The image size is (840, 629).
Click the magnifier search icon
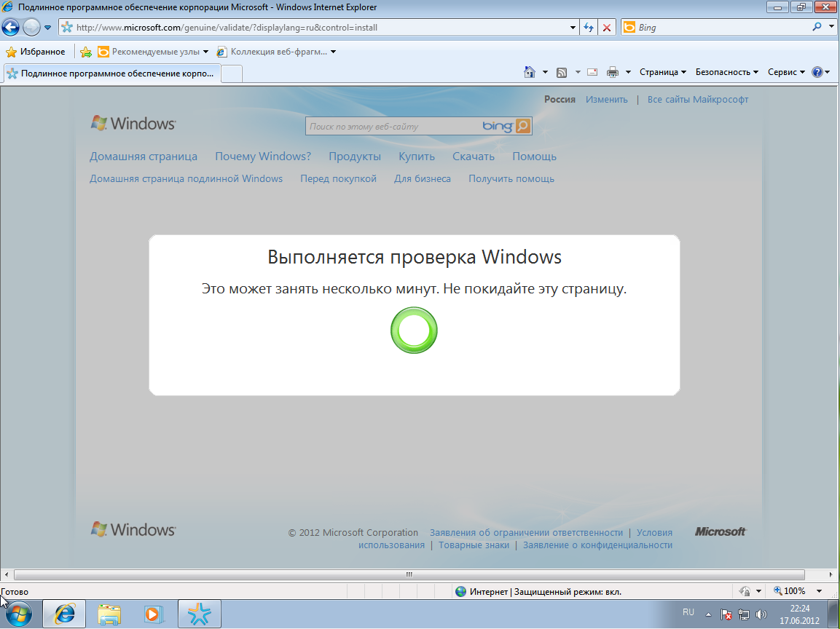pos(817,28)
